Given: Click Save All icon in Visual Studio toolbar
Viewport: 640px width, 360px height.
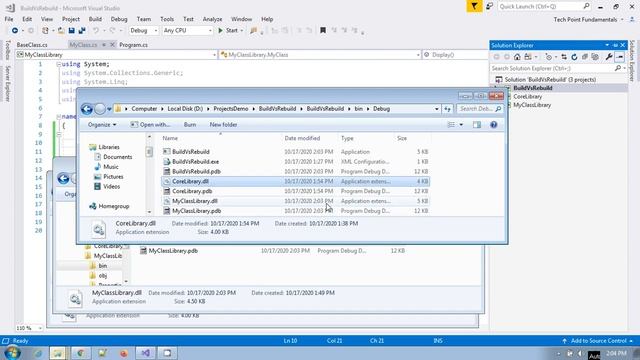Looking at the screenshot, I should coord(82,31).
